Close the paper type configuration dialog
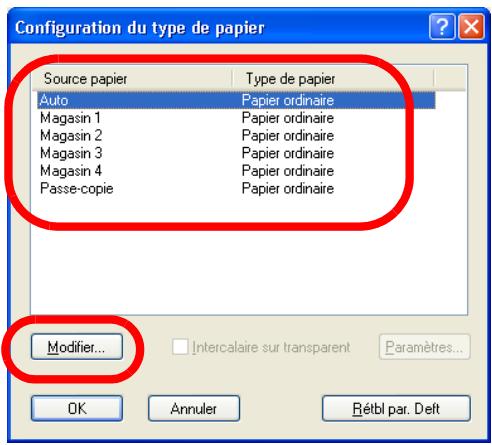 coord(471,27)
